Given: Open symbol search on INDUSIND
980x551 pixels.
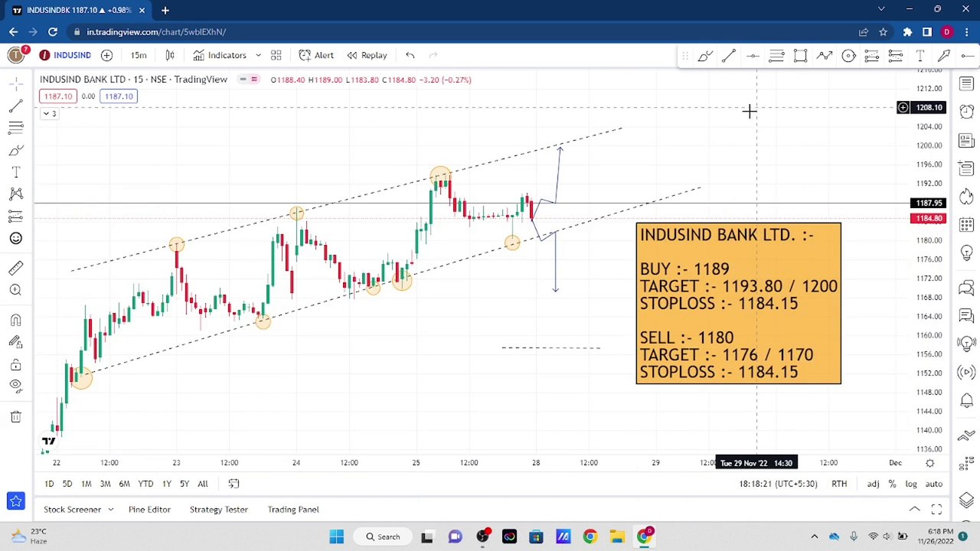Looking at the screenshot, I should pos(65,55).
